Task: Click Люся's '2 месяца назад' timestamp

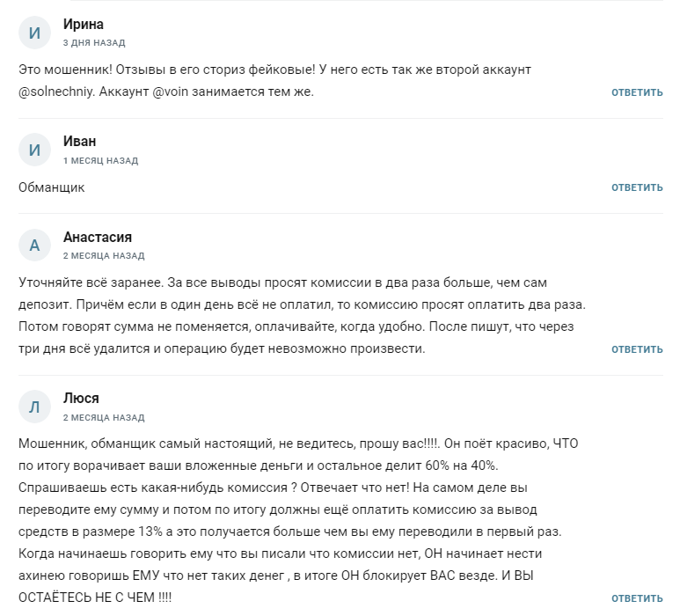Action: [x=104, y=418]
